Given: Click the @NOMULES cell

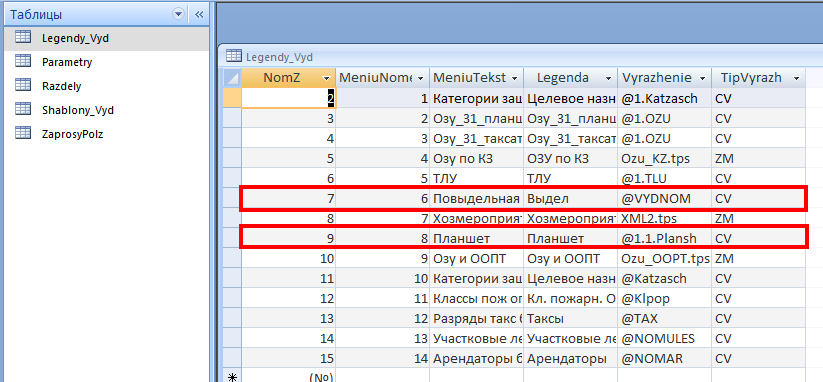Looking at the screenshot, I should (x=664, y=338).
